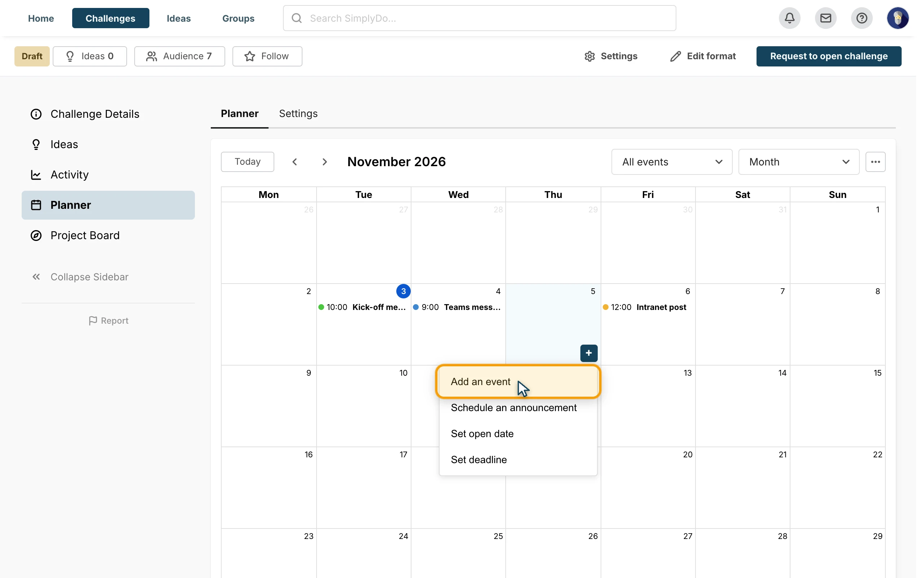This screenshot has height=578, width=924.
Task: Switch to the planner Settings tab
Action: tap(298, 113)
